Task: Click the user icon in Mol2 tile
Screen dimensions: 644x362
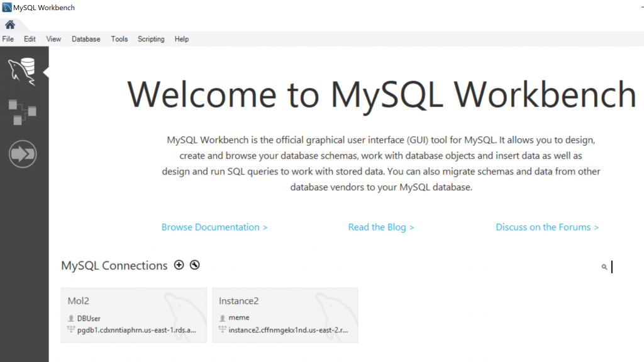Action: [71, 318]
